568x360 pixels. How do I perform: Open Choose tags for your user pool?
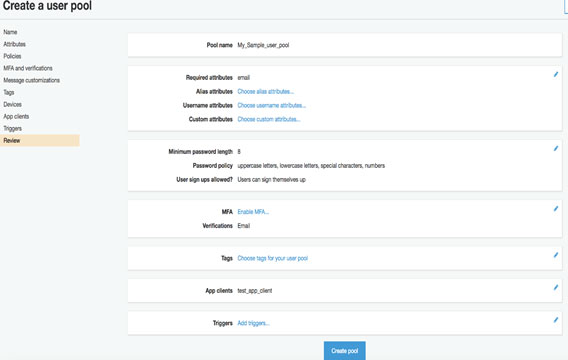272,258
